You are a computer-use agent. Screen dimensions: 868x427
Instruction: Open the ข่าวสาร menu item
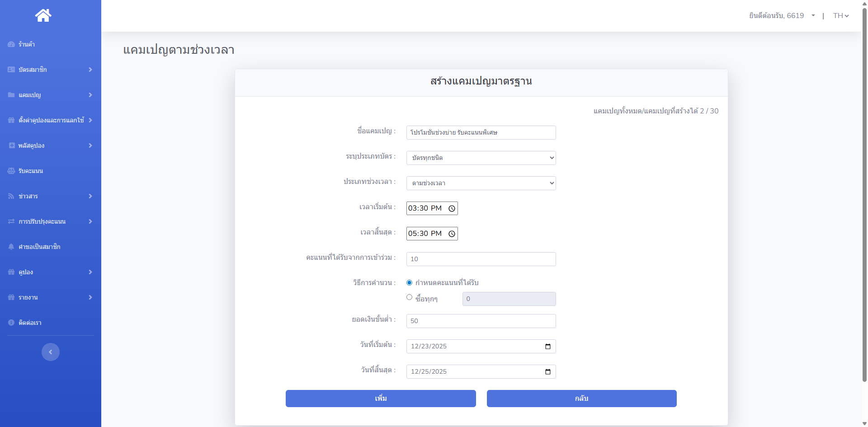(x=51, y=196)
